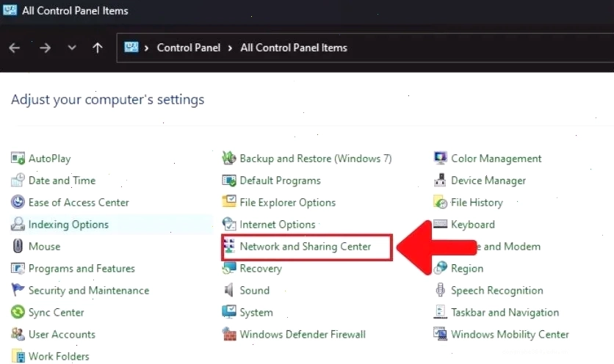Open the Sound link

point(255,290)
